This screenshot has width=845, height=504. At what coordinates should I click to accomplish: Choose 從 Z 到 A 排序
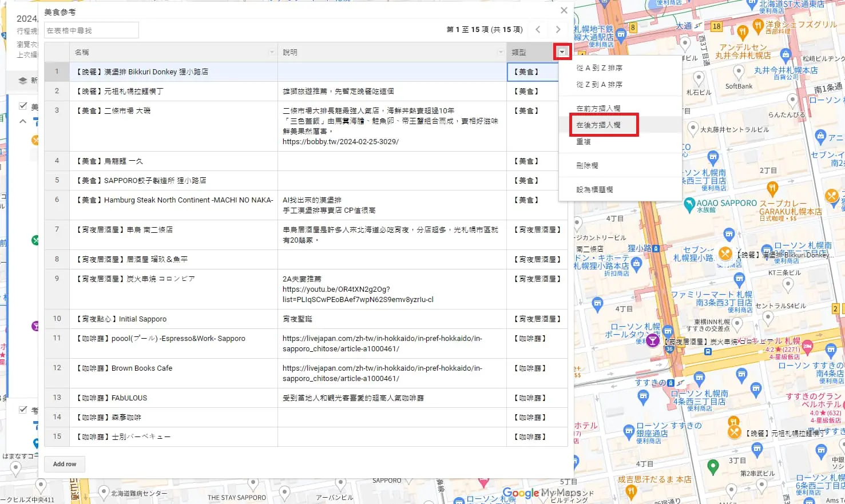(x=620, y=85)
